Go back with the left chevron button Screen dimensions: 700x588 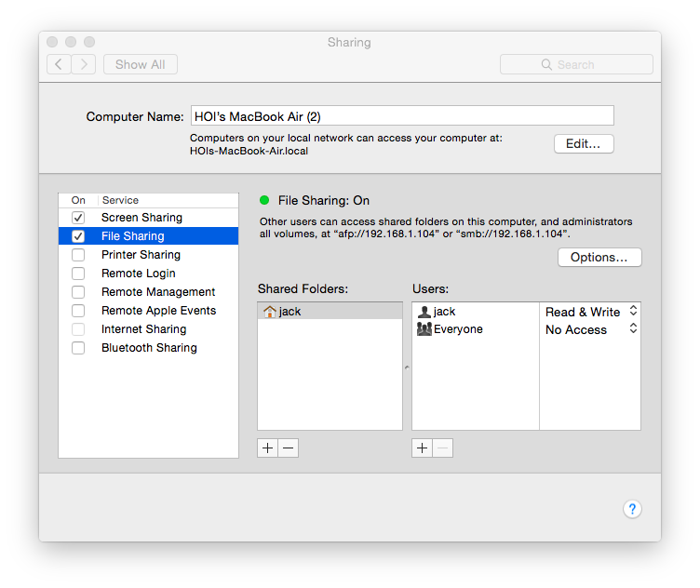pos(59,64)
